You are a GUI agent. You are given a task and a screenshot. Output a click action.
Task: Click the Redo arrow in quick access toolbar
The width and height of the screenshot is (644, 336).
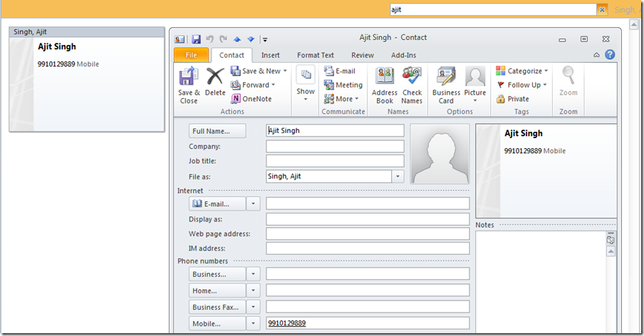click(224, 39)
